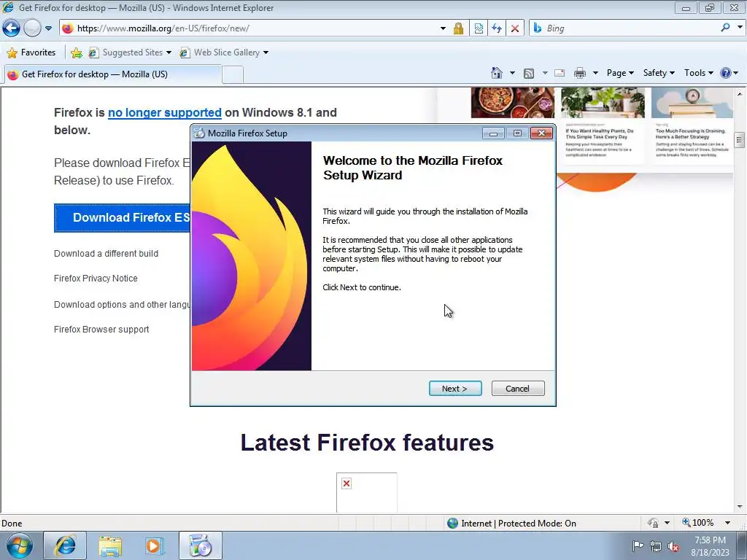Open Suggested Sites dropdown
747x560 pixels.
pos(130,52)
